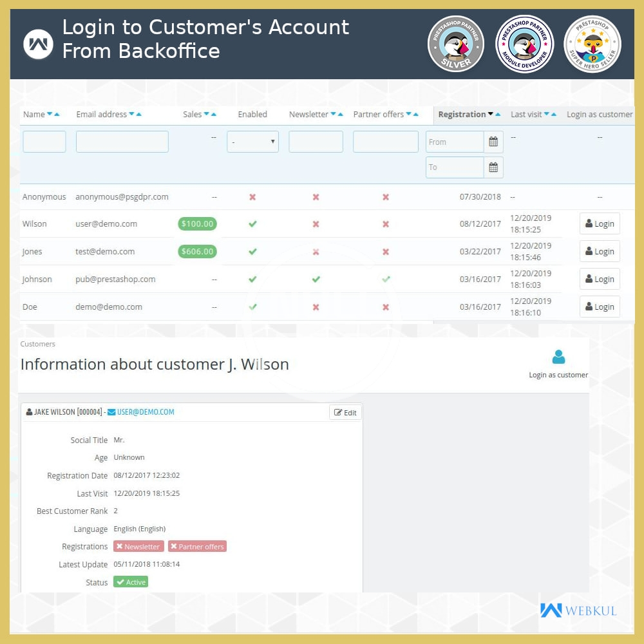The height and width of the screenshot is (644, 644).
Task: Toggle Partner offers for Doe
Action: 385,307
